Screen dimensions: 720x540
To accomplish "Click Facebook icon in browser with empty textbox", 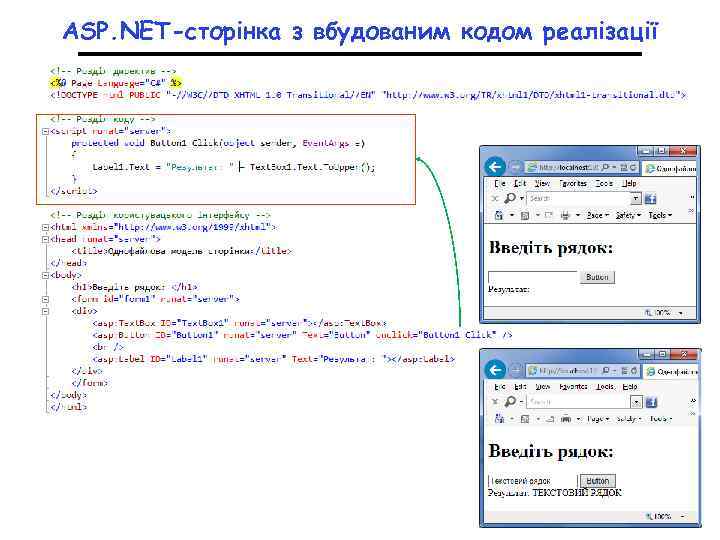I will click(x=650, y=199).
